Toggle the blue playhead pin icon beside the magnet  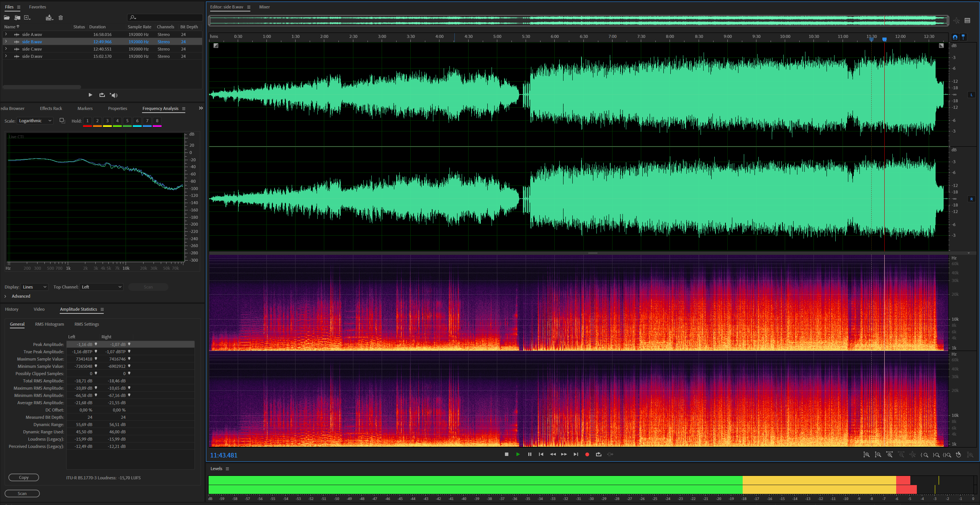click(x=963, y=37)
